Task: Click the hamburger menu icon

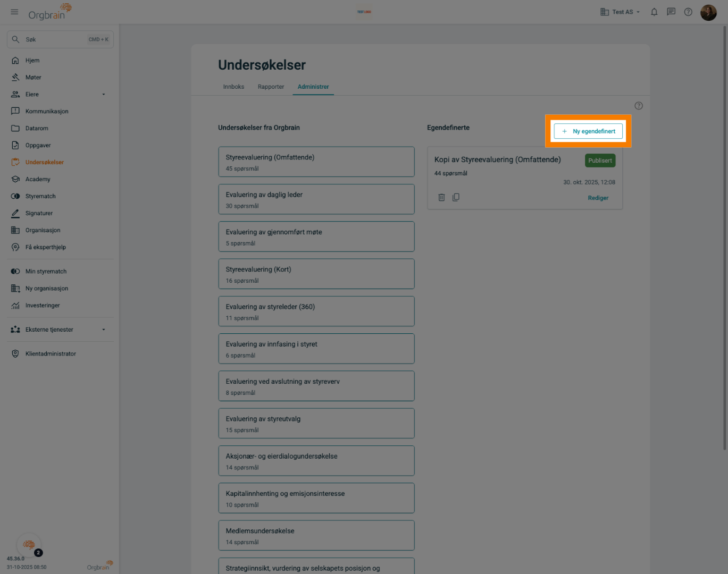Action: [x=14, y=12]
